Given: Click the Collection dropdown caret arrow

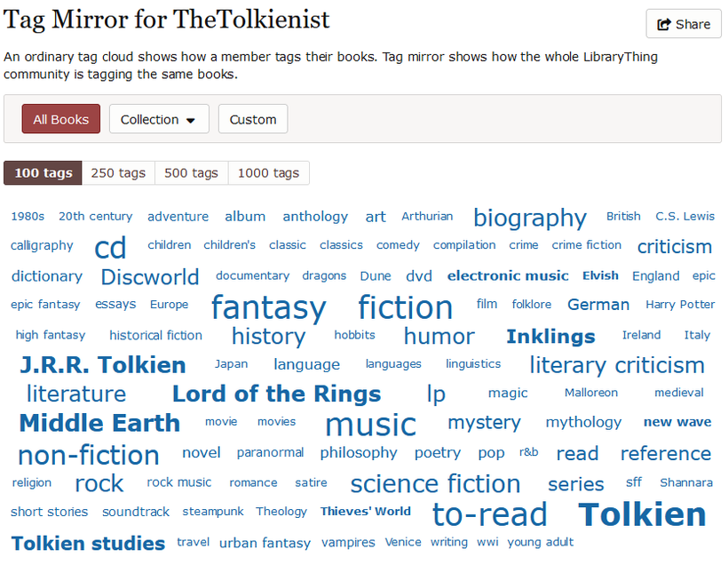Looking at the screenshot, I should click(190, 120).
